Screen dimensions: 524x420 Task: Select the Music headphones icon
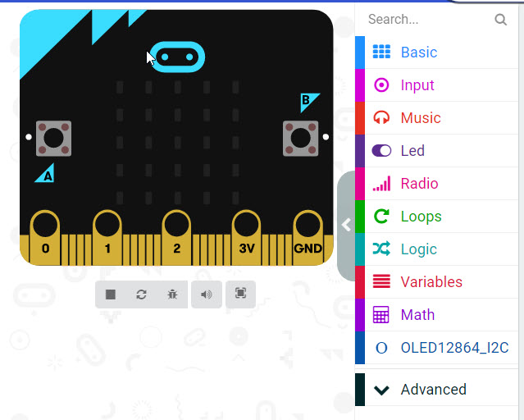[381, 117]
